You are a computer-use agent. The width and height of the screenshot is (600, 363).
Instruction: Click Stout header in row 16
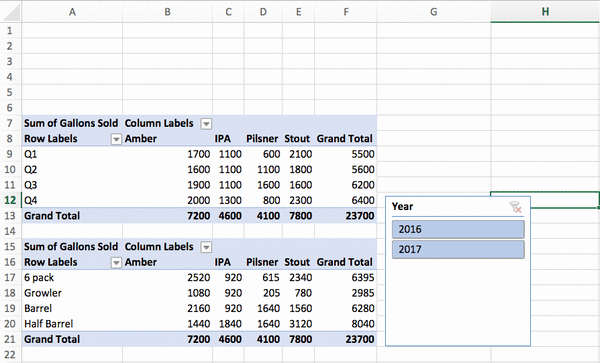tap(297, 262)
